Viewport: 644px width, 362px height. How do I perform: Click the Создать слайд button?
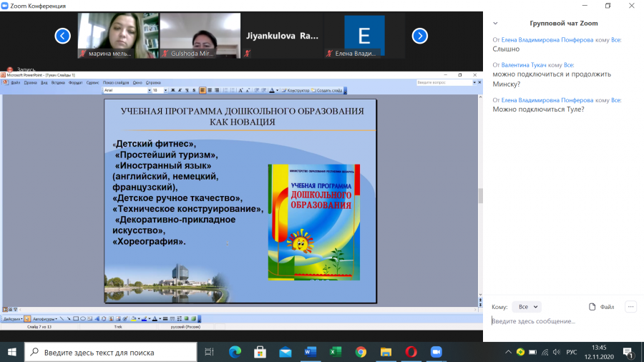tap(327, 90)
